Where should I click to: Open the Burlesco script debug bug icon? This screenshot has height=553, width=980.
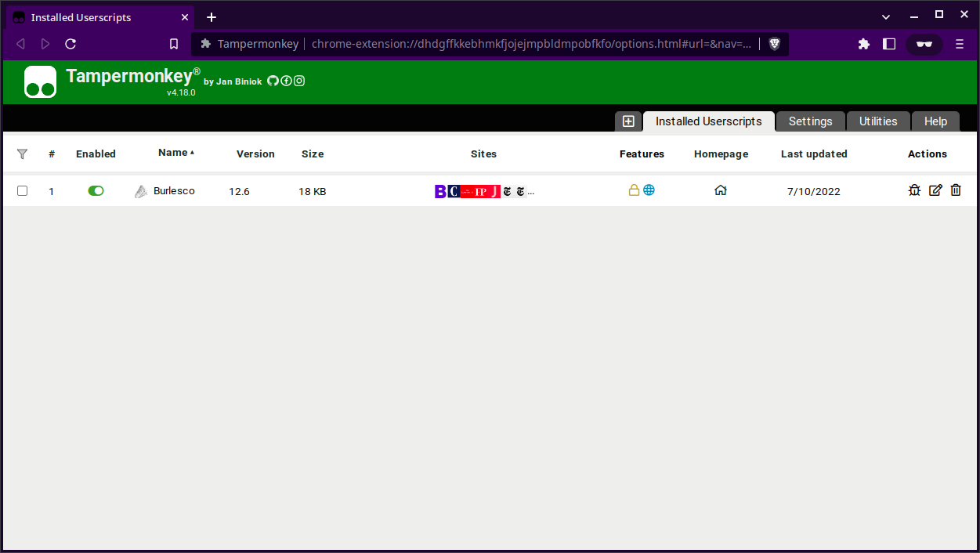[914, 190]
